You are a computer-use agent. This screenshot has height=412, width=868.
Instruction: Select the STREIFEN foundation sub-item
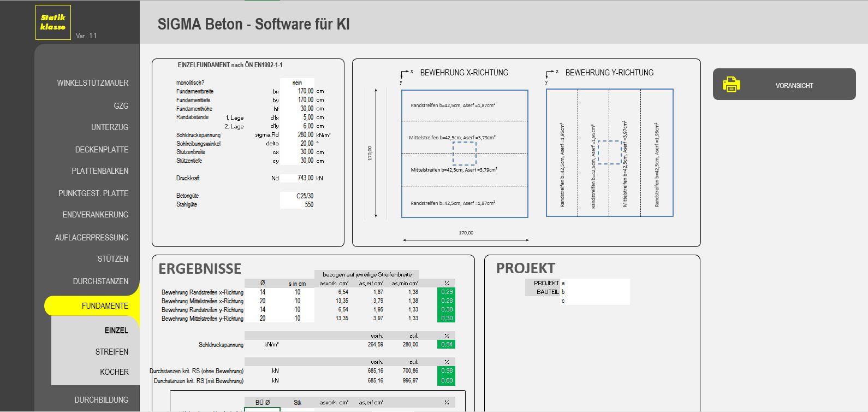coord(112,352)
